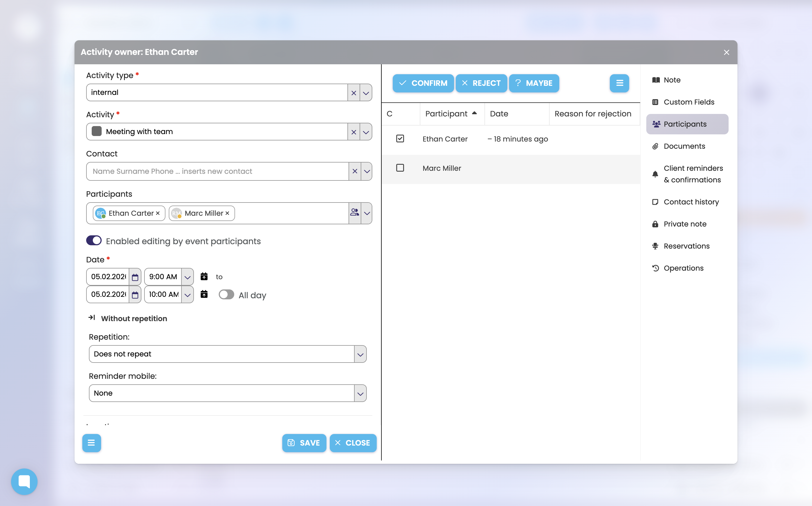The height and width of the screenshot is (506, 812).
Task: Click the Meeting with team color swatch
Action: click(97, 132)
